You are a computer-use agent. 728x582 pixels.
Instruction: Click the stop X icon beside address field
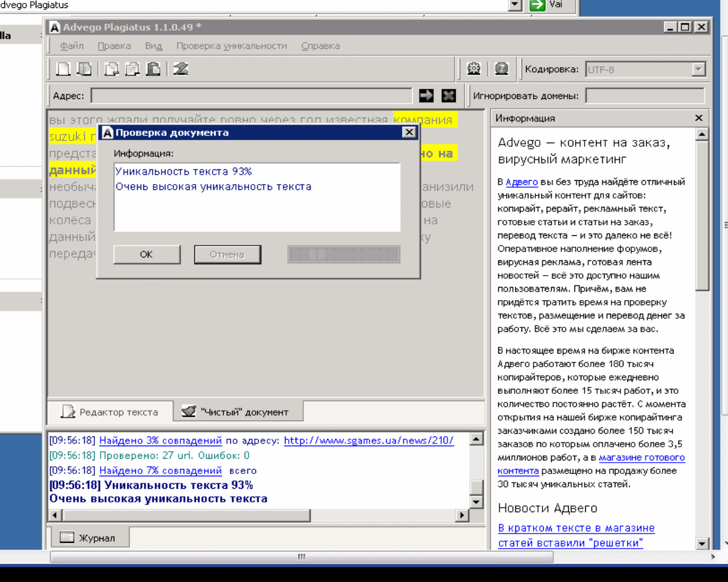pos(449,95)
